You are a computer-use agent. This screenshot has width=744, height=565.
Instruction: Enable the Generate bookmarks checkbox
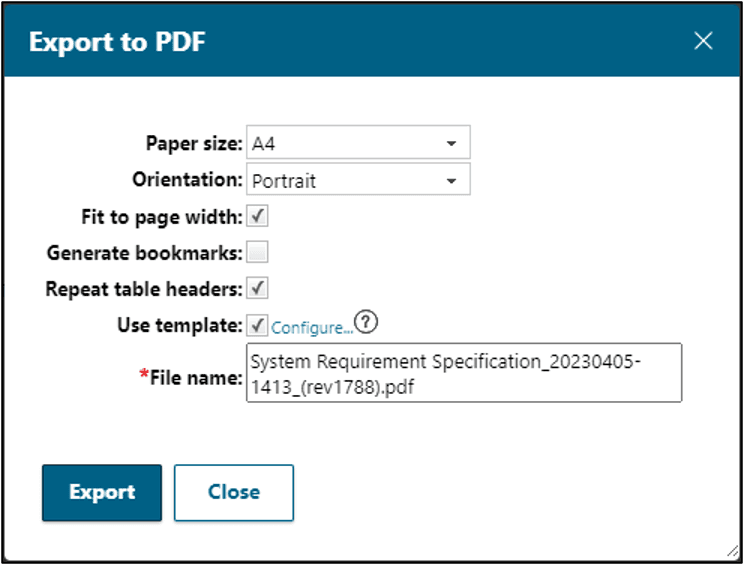coord(257,252)
